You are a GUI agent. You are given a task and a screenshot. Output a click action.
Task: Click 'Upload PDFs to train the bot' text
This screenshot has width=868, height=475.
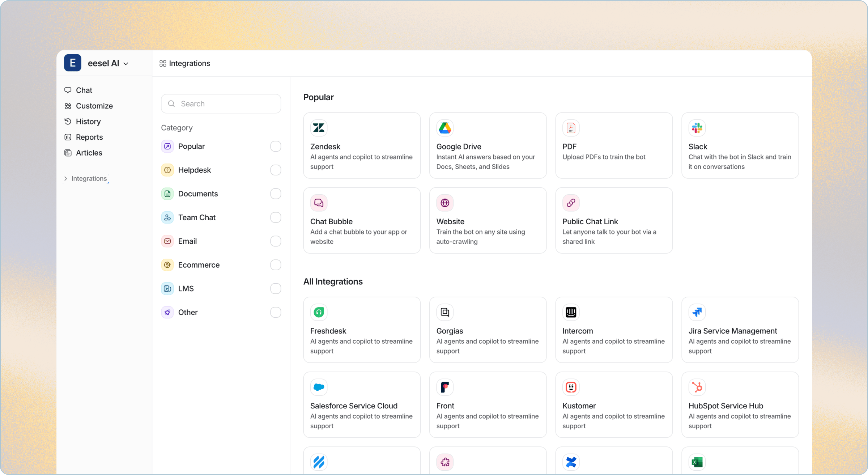click(604, 157)
